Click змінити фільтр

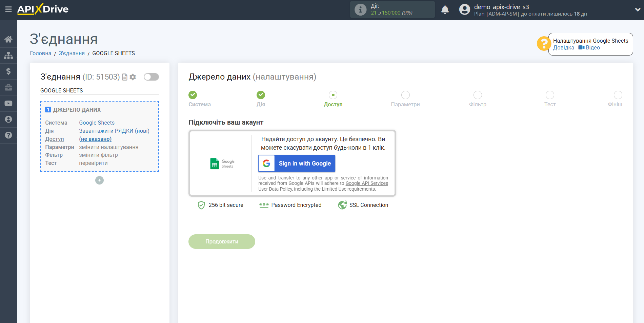click(98, 155)
